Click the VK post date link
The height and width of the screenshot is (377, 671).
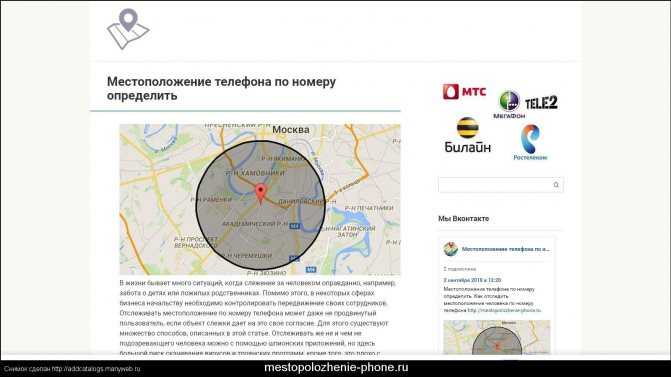point(472,280)
